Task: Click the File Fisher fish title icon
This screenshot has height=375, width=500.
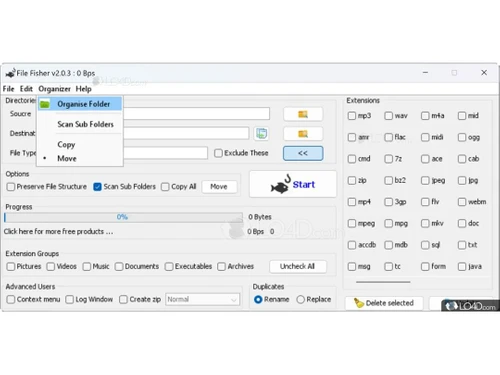Action: tap(11, 73)
